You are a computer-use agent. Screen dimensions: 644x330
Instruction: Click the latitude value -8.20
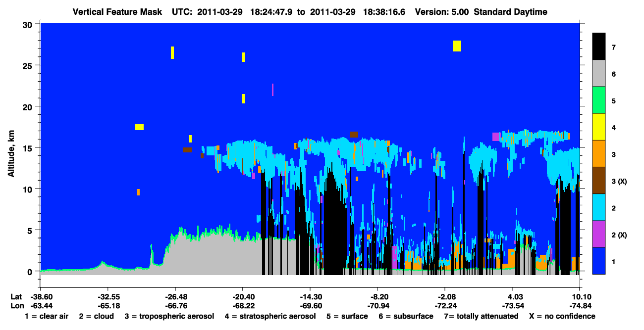click(377, 297)
